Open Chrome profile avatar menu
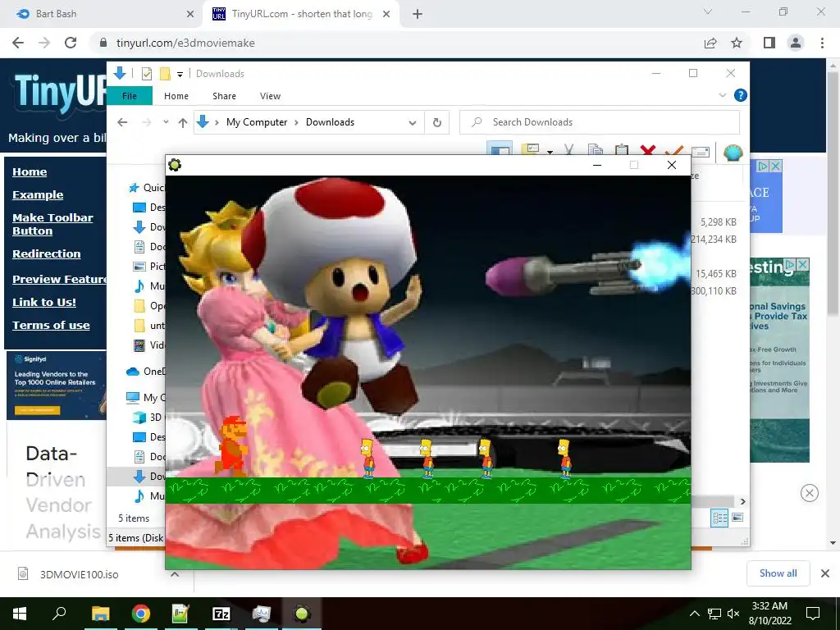The height and width of the screenshot is (630, 840). (x=796, y=43)
